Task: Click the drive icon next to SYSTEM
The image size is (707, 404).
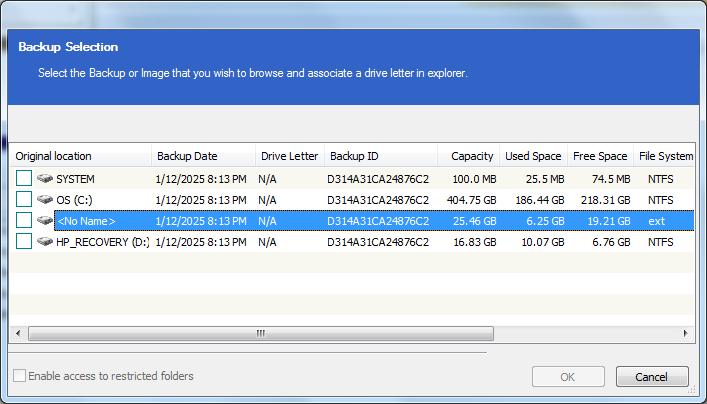Action: [x=45, y=179]
